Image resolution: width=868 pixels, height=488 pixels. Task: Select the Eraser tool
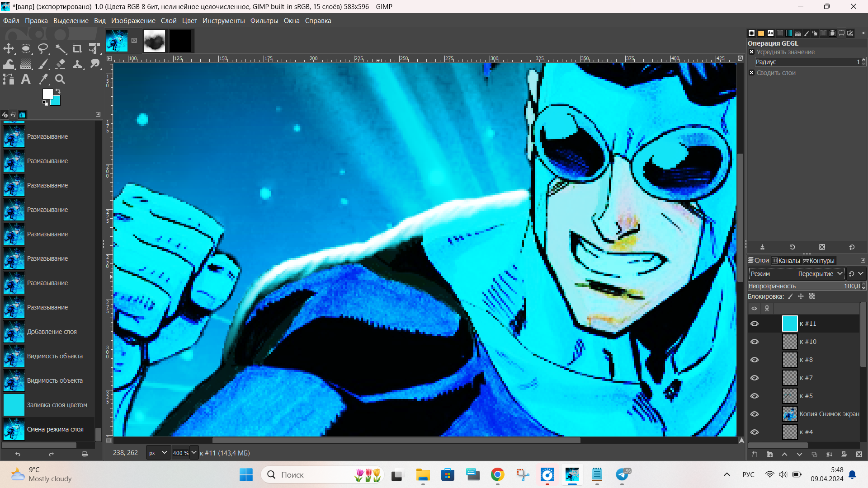pos(60,64)
